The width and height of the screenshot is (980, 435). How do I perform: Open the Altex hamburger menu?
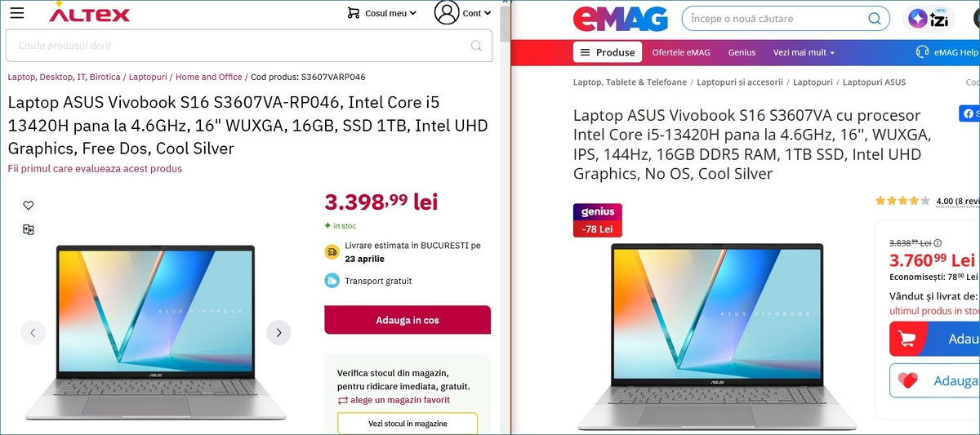pos(16,13)
